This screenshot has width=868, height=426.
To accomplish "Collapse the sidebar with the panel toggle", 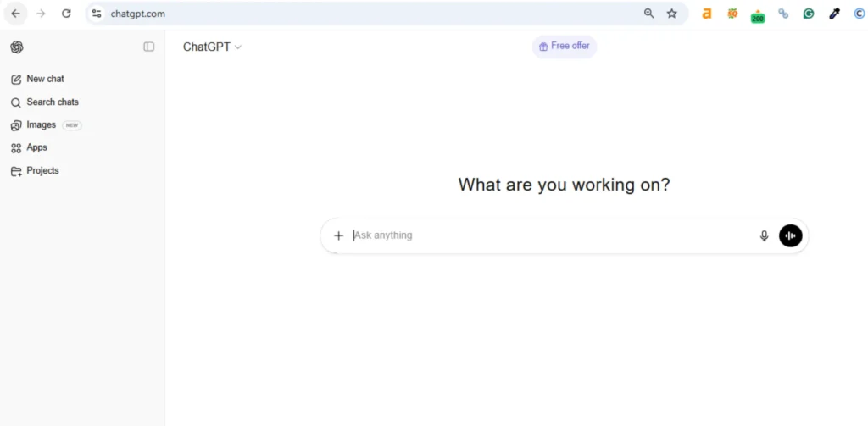I will pyautogui.click(x=149, y=47).
